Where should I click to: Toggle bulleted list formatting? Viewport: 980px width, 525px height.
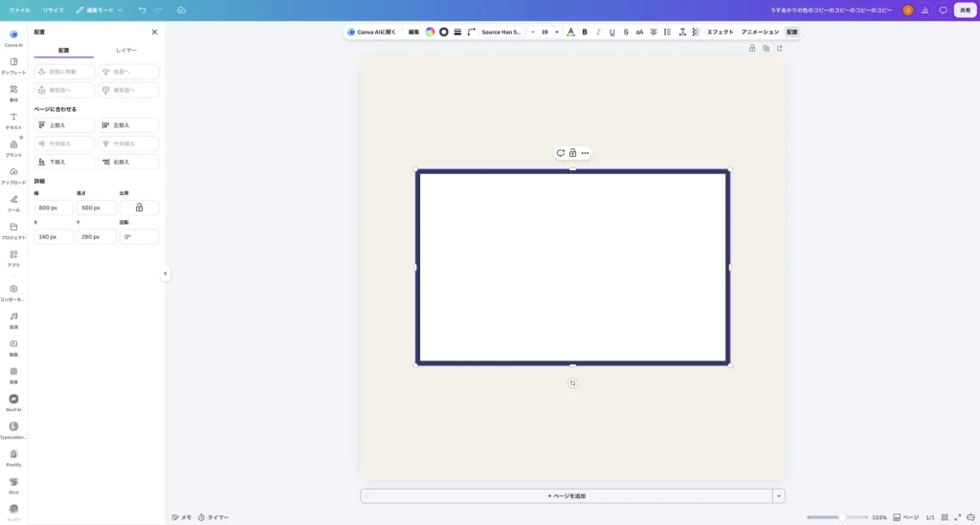click(x=667, y=32)
